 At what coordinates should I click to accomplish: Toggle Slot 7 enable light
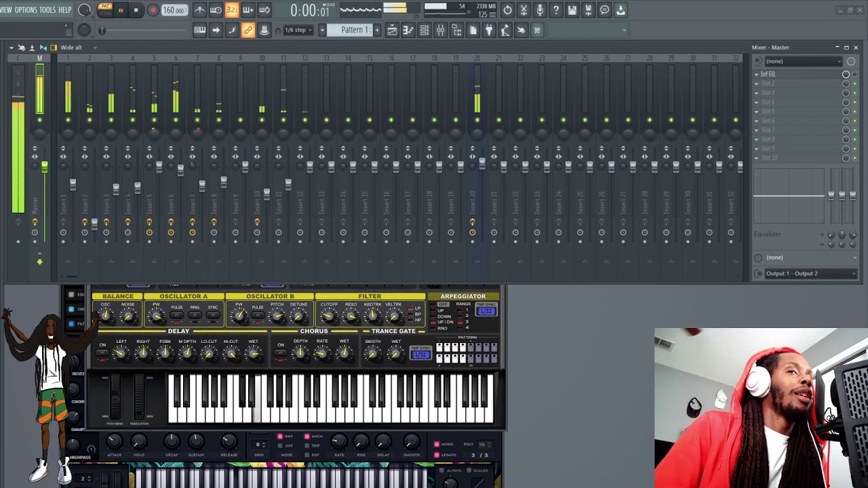[x=854, y=130]
